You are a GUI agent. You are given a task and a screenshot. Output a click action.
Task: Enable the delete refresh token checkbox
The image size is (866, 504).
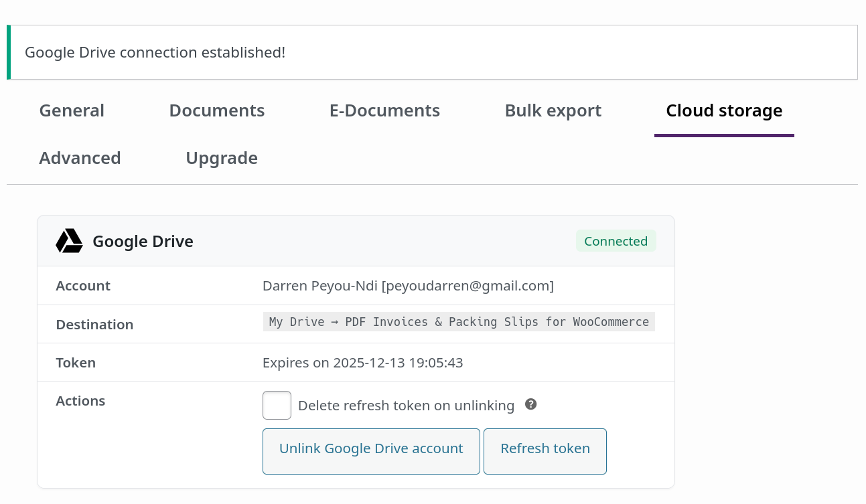tap(277, 405)
